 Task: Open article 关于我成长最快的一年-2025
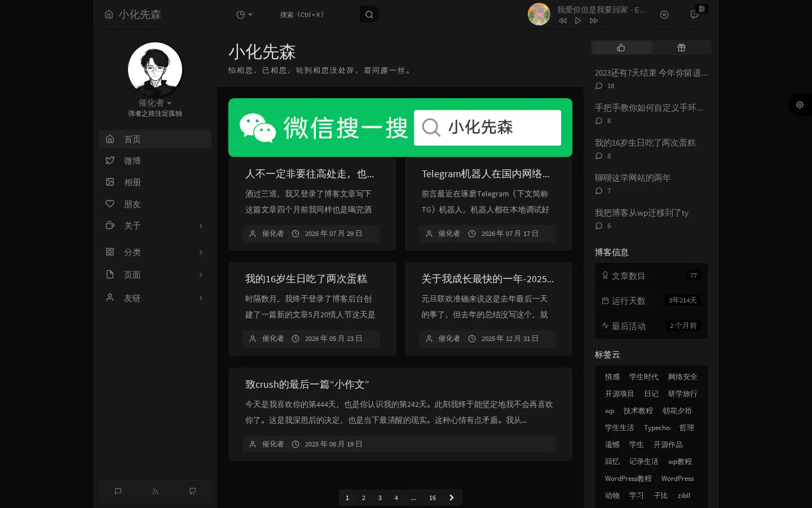488,279
